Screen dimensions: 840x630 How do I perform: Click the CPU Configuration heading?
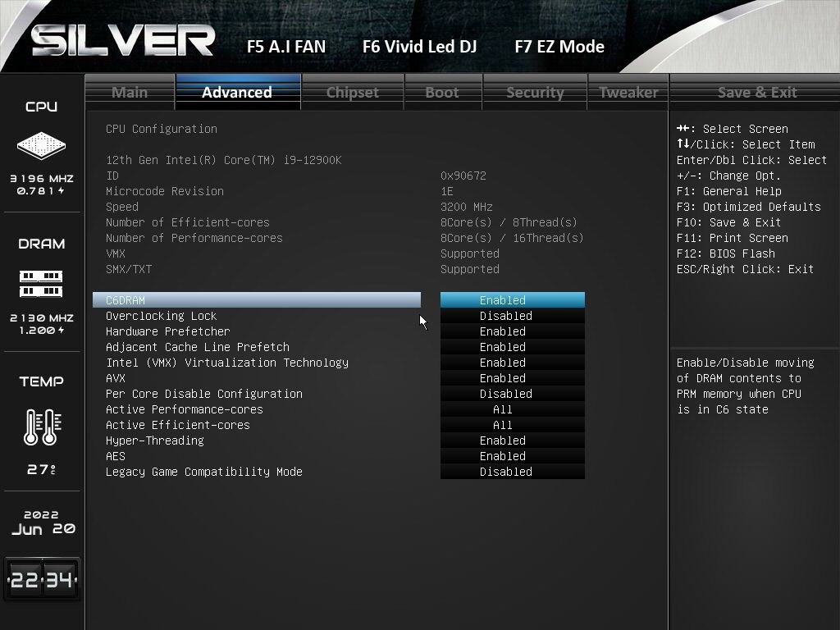(162, 129)
